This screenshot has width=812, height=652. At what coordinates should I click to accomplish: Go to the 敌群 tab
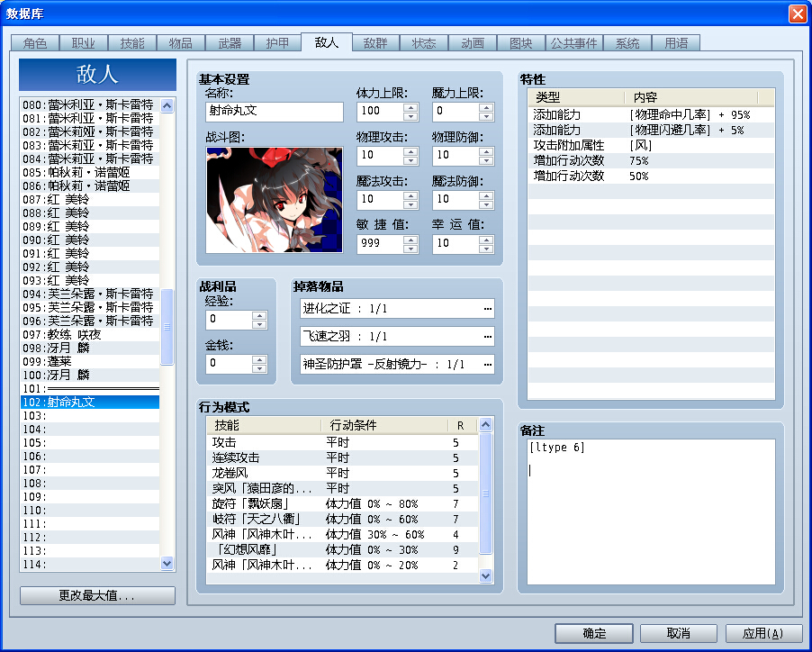(x=375, y=43)
